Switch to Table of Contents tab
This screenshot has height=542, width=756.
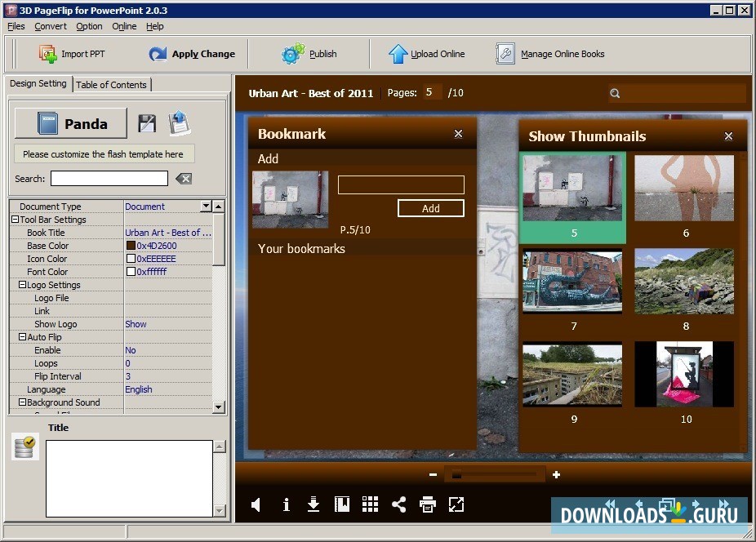click(111, 85)
